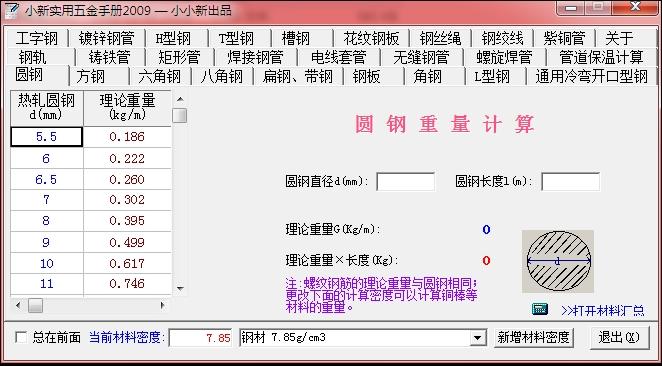Image resolution: width=662 pixels, height=366 pixels.
Task: Open the 管道保温计算 tab
Action: pos(601,57)
